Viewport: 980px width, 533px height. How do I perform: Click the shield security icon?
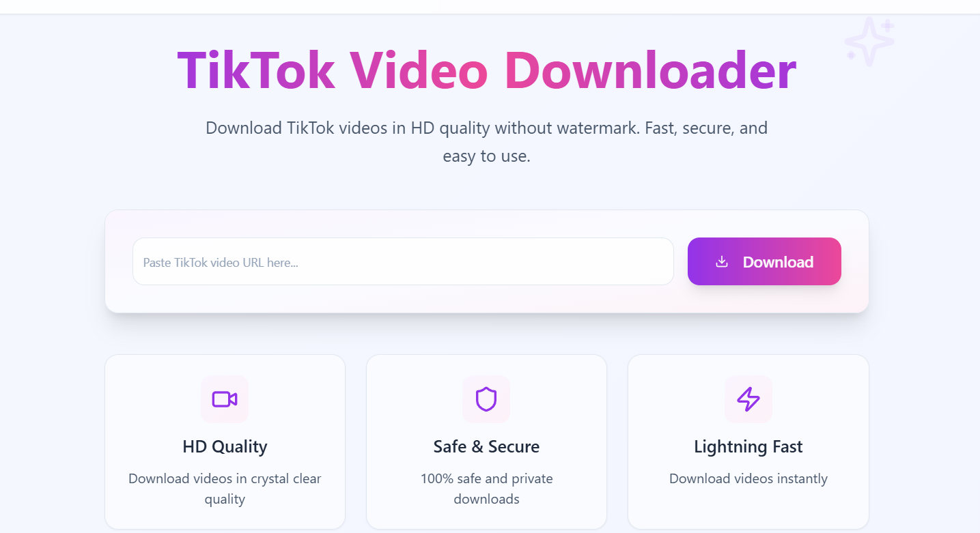click(x=486, y=399)
